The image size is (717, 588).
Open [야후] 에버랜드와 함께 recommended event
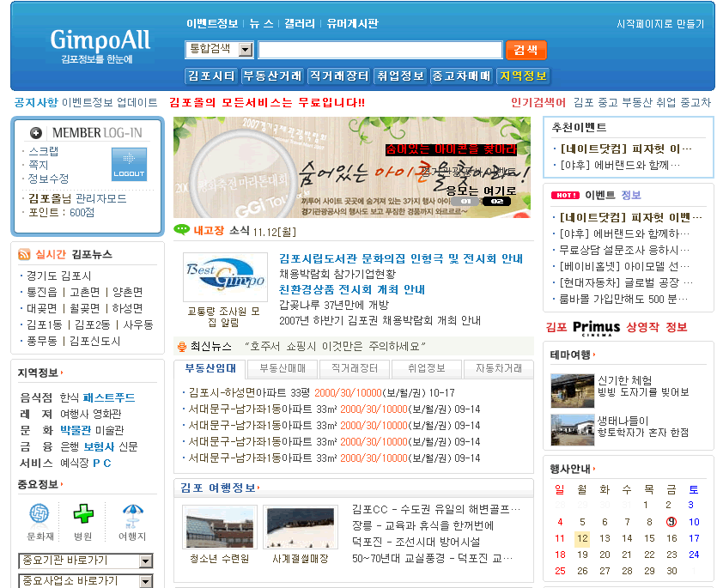tap(620, 165)
